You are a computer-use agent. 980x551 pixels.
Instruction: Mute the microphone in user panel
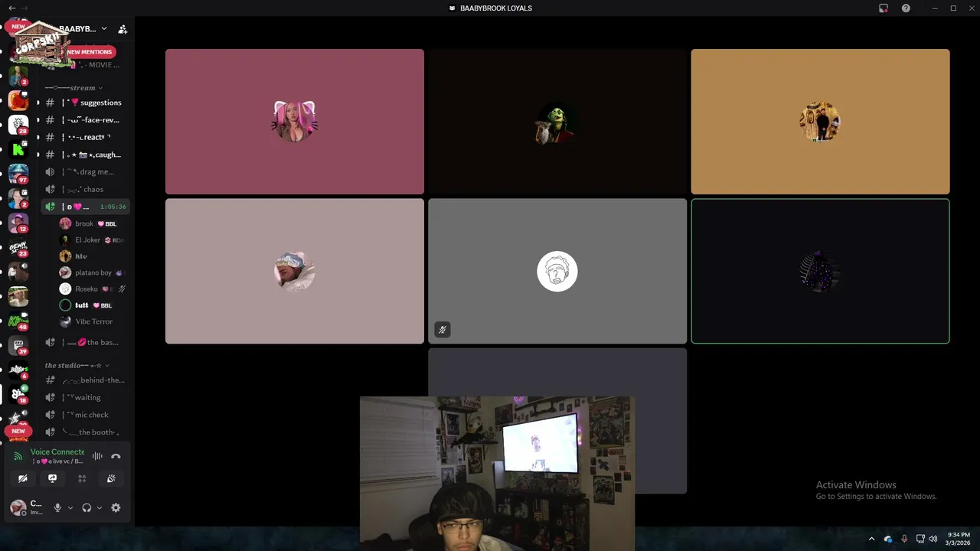[x=57, y=507]
